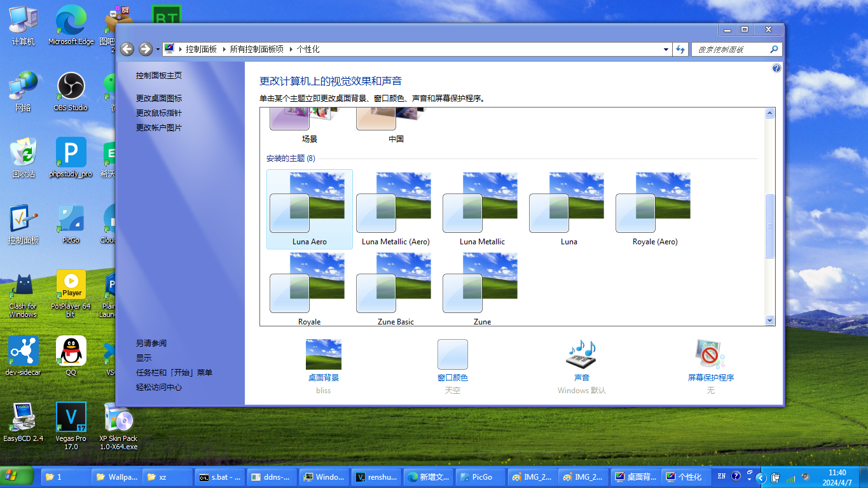Click the theme list scrollbar thumb

pos(769,226)
